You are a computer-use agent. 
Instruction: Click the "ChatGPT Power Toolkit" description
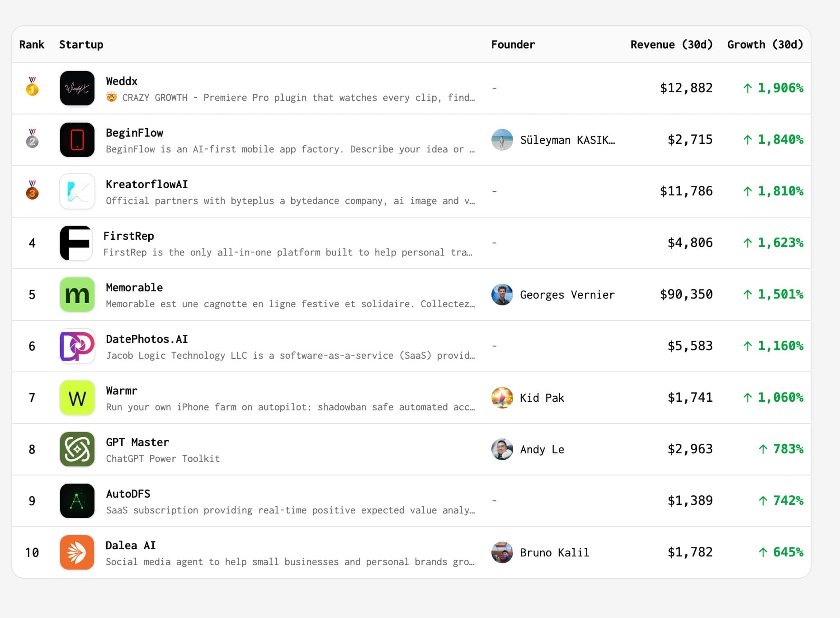(163, 459)
